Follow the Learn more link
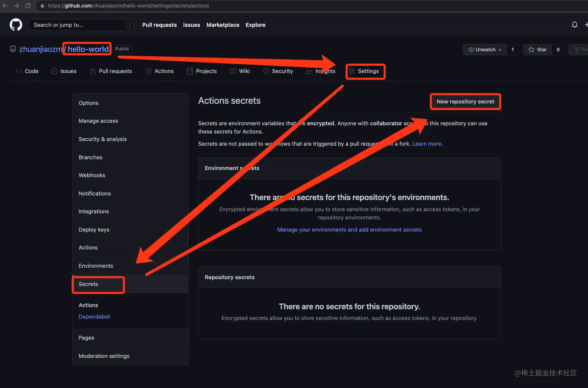 [427, 144]
